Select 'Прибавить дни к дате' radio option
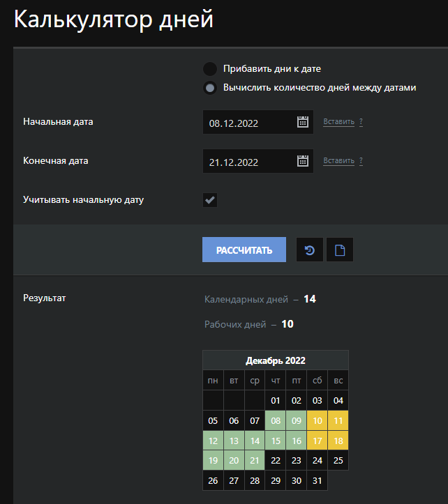The image size is (448, 504). (x=209, y=68)
